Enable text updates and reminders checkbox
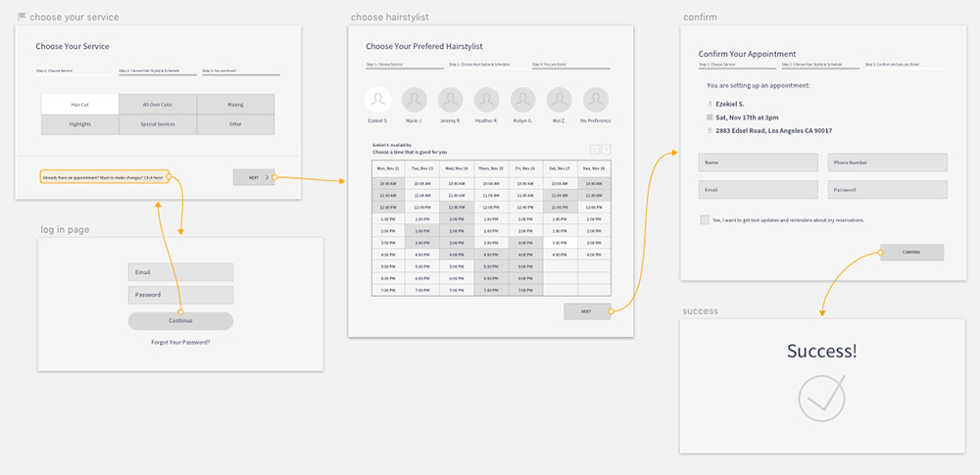980x475 pixels. (x=705, y=220)
